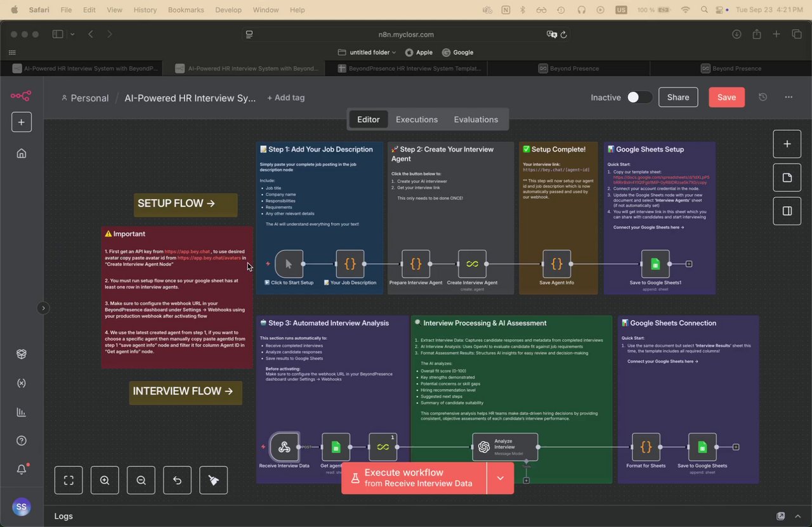Open macOS Spotlight search icon
Screen dimensions: 812x527
tap(705, 10)
